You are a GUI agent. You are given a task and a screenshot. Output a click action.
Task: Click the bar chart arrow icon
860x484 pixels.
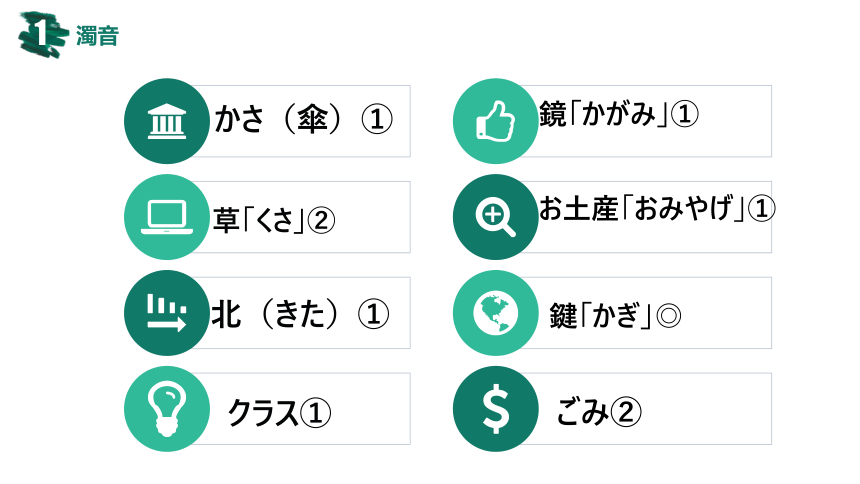click(167, 313)
